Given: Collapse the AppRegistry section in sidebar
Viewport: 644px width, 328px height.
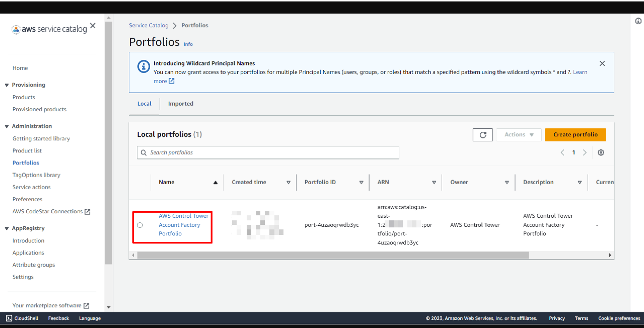Looking at the screenshot, I should (x=7, y=228).
